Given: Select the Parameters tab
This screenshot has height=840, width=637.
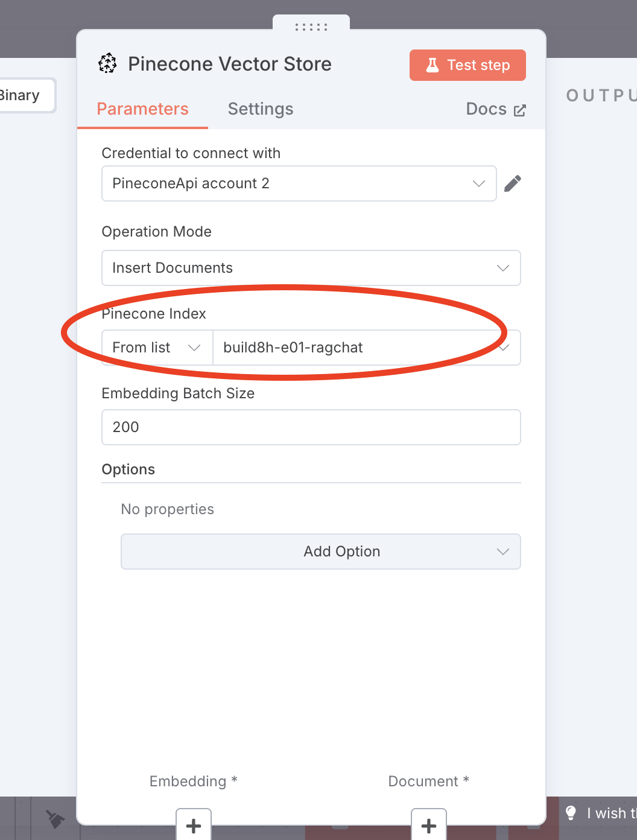Looking at the screenshot, I should pyautogui.click(x=142, y=109).
